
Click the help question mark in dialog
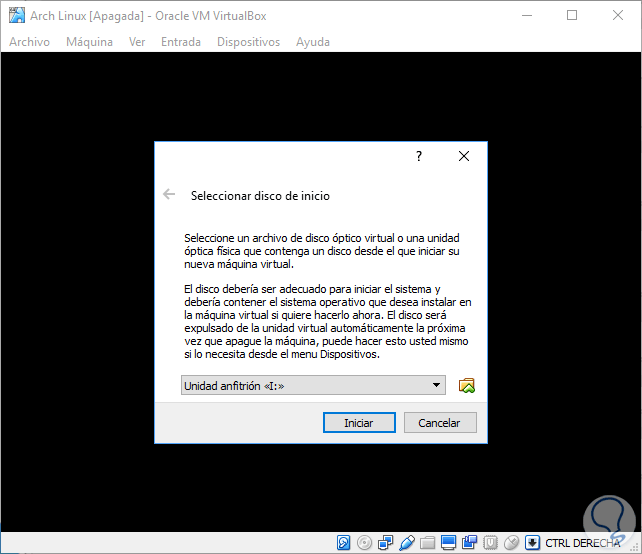419,156
